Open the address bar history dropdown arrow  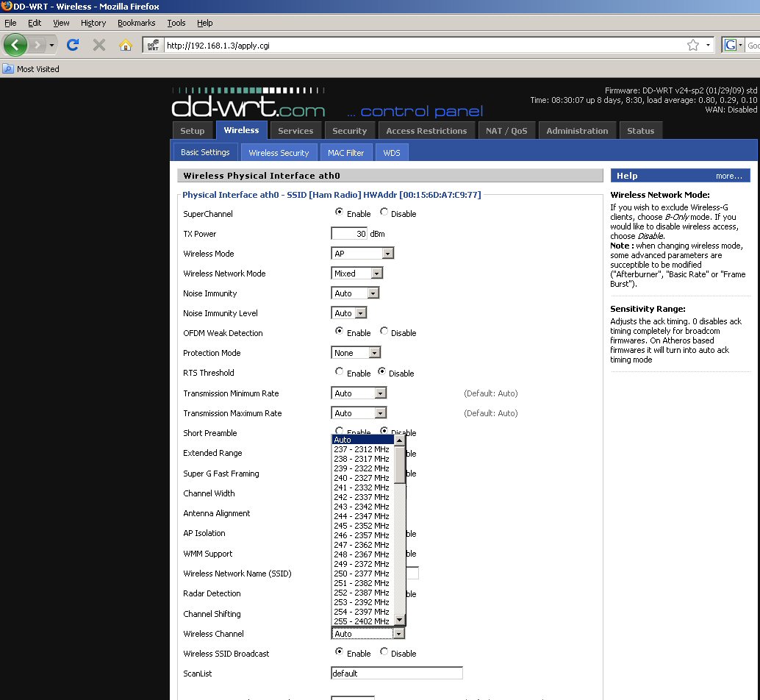tap(708, 45)
